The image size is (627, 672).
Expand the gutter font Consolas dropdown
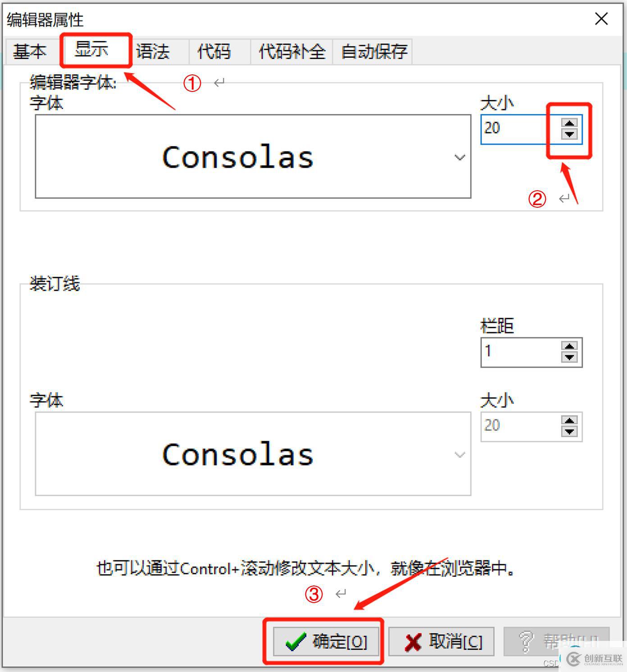point(253,454)
